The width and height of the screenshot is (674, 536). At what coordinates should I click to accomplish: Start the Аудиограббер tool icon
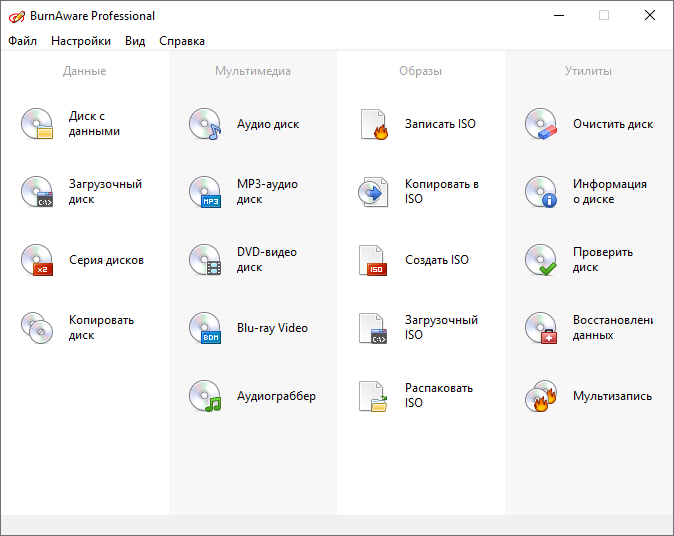coord(205,396)
